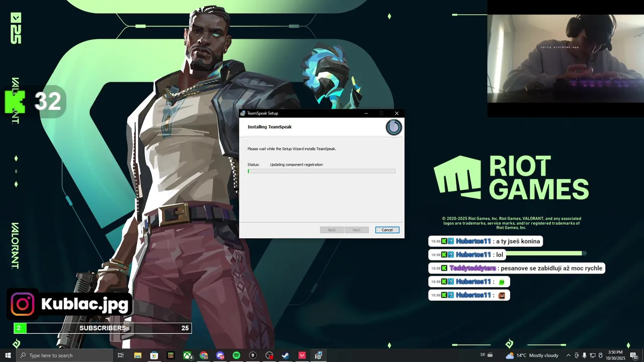The image size is (644, 362).
Task: Open the Windows Start menu
Action: point(8,355)
